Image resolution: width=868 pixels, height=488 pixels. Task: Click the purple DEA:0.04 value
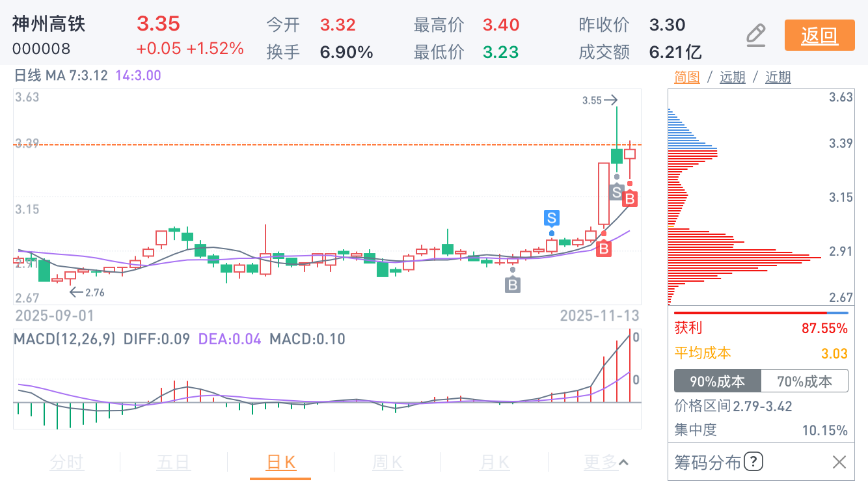pyautogui.click(x=230, y=339)
